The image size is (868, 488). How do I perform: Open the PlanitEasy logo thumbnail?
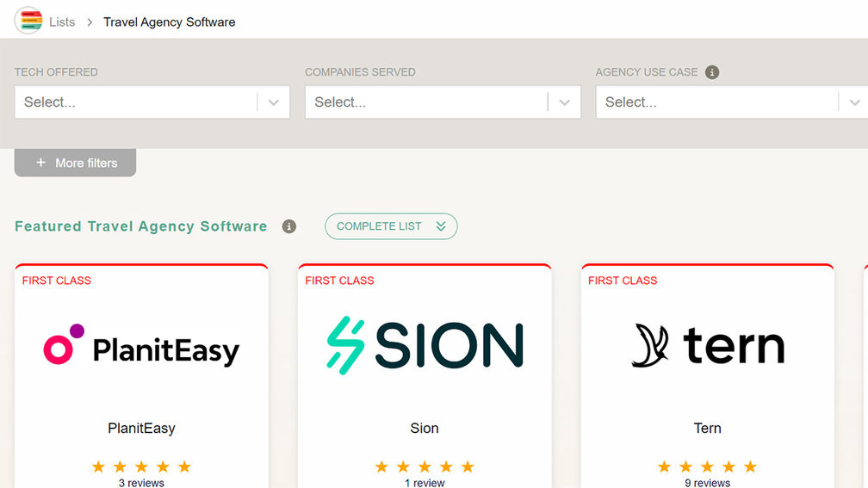(x=142, y=346)
